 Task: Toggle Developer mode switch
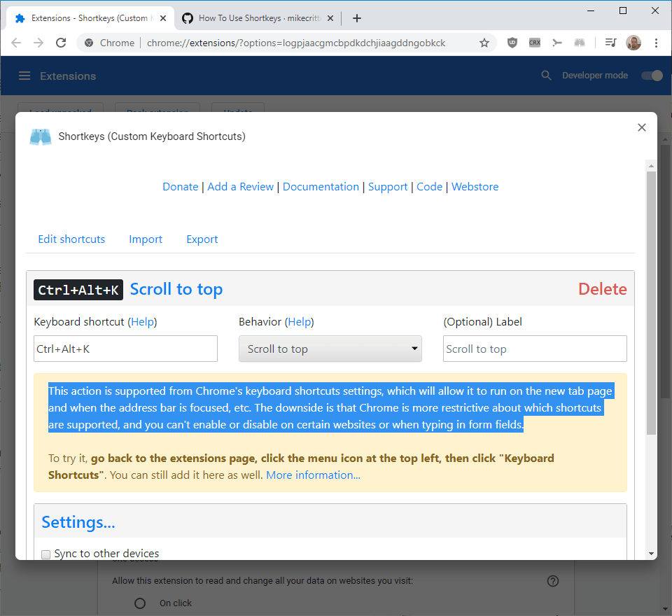click(x=652, y=76)
